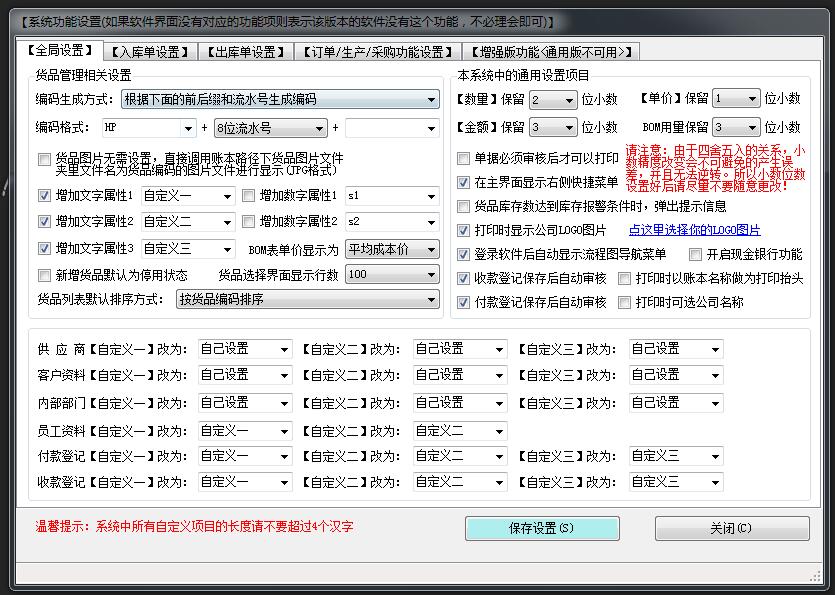Click the 点这里选择你的LOGO图片 link
835x595 pixels.
694,230
